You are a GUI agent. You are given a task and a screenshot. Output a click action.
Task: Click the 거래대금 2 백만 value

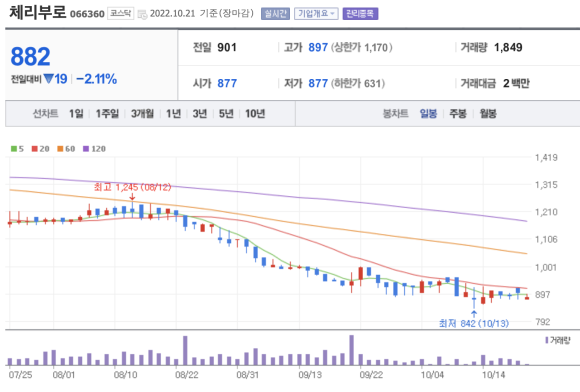point(516,83)
